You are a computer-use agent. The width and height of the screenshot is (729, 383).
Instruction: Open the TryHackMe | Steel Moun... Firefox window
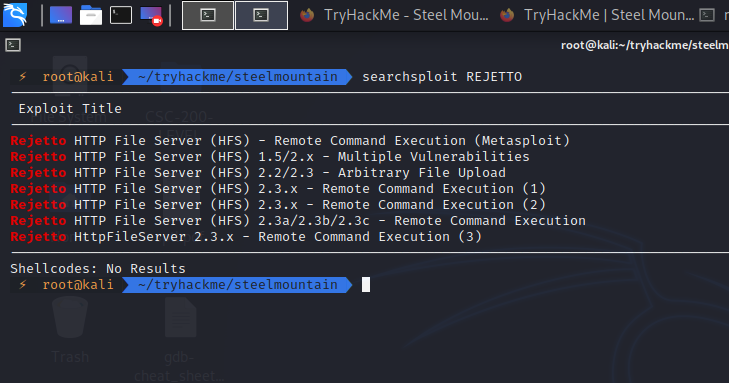[597, 15]
